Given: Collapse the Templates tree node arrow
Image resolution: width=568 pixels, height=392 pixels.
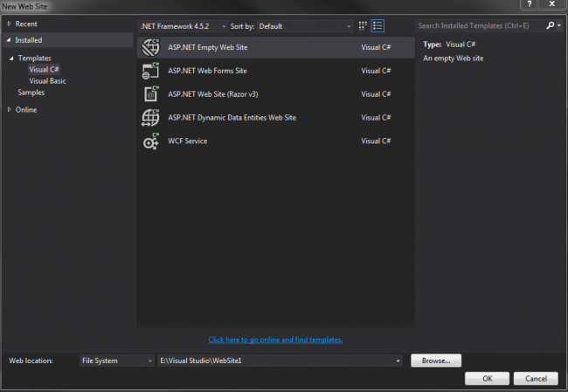Looking at the screenshot, I should point(11,58).
